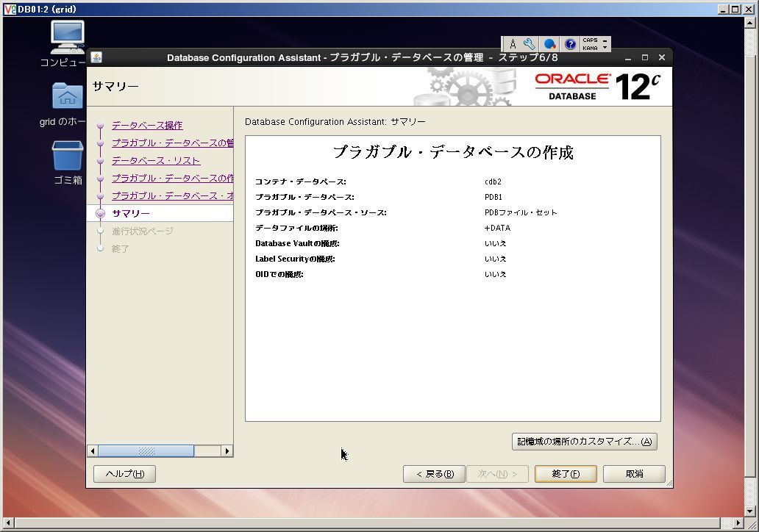This screenshot has height=532, width=759.
Task: Click the 次へ(N) next button
Action: (497, 473)
